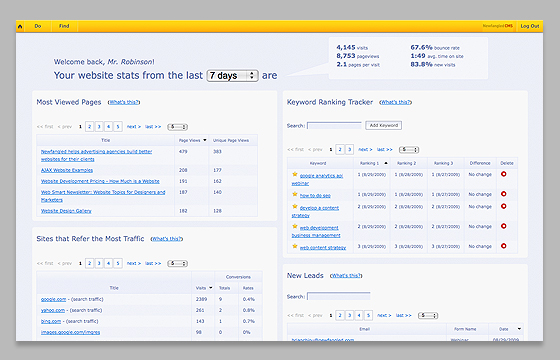Click next in New Leads pagination
The width and height of the screenshot is (560, 360).
pyautogui.click(x=384, y=316)
